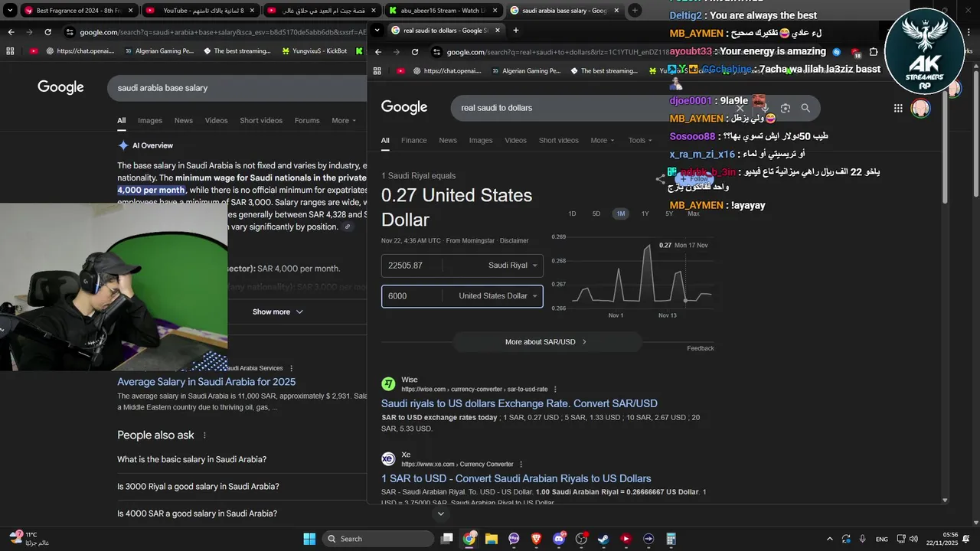Open Discord from the taskbar
Image resolution: width=980 pixels, height=551 pixels.
point(559,539)
